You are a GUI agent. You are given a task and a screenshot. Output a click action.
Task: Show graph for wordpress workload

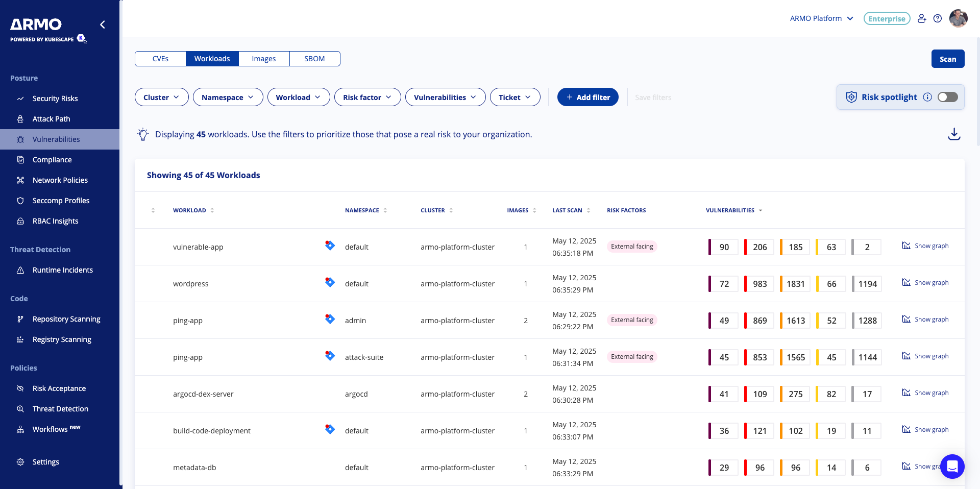(x=925, y=283)
